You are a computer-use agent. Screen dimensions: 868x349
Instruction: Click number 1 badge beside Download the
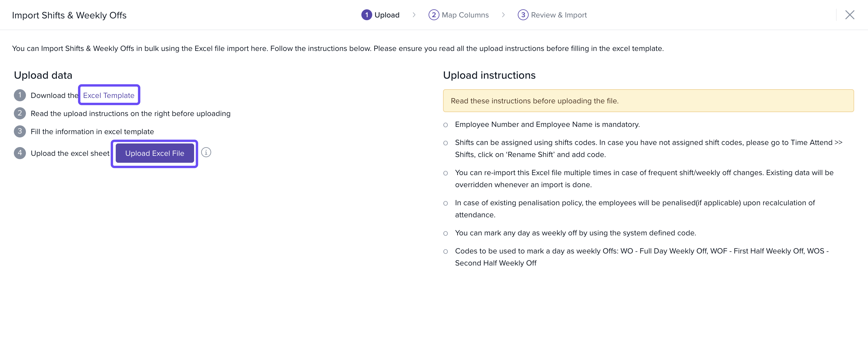[x=20, y=95]
